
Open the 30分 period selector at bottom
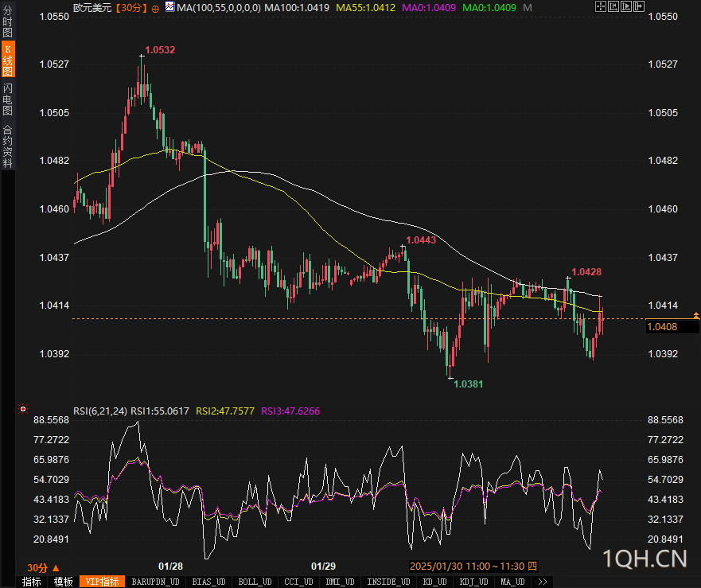tap(43, 568)
